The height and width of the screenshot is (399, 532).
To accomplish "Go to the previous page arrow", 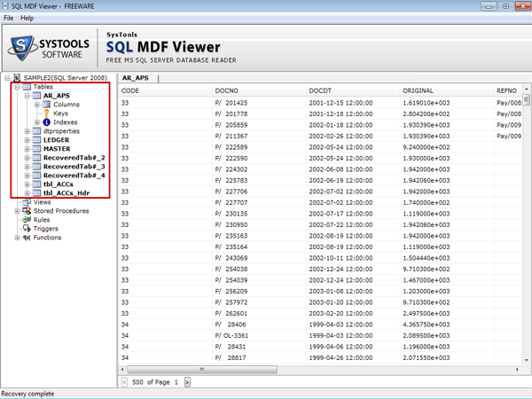I will [124, 382].
